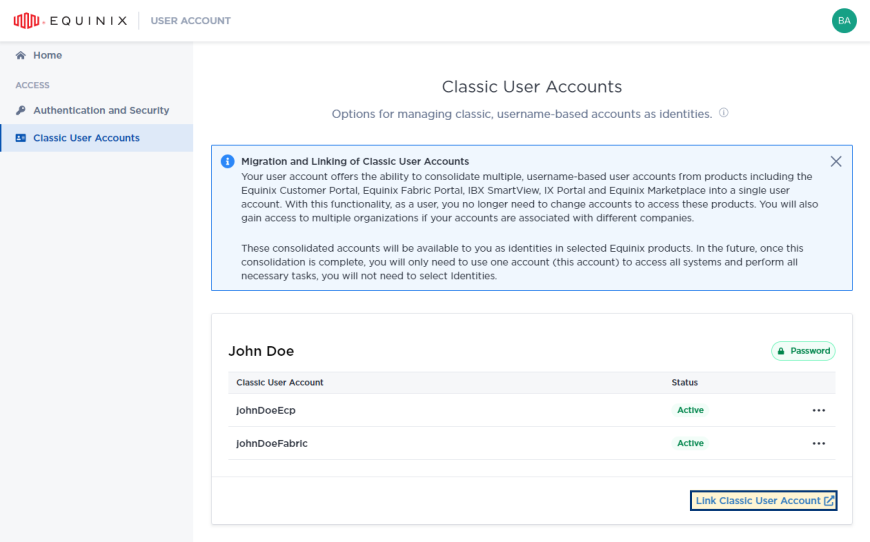Click the external link icon on Link button
Screen dimensions: 870x542
tap(828, 500)
